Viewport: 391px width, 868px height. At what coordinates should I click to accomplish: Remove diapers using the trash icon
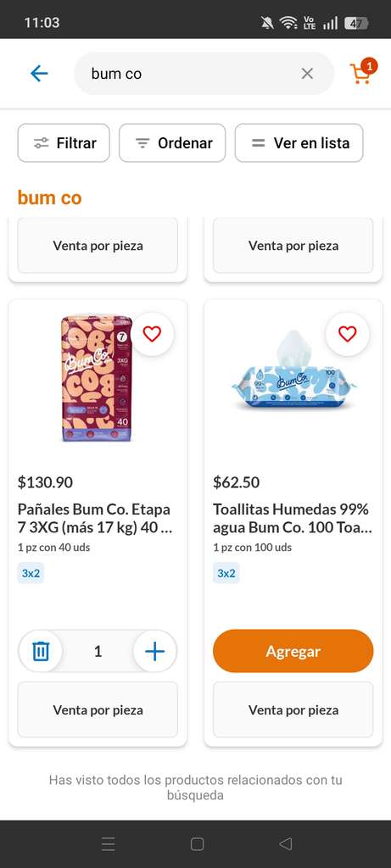coord(41,651)
